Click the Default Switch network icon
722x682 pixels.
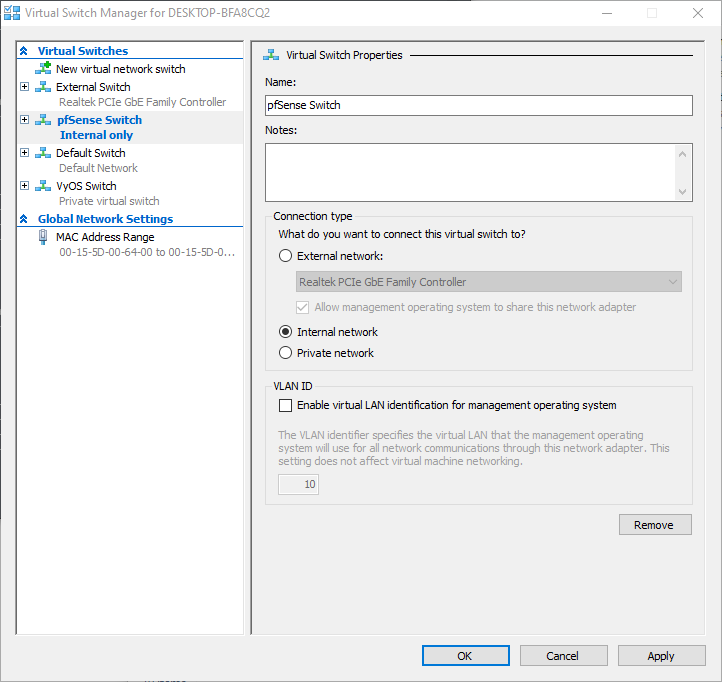click(43, 153)
